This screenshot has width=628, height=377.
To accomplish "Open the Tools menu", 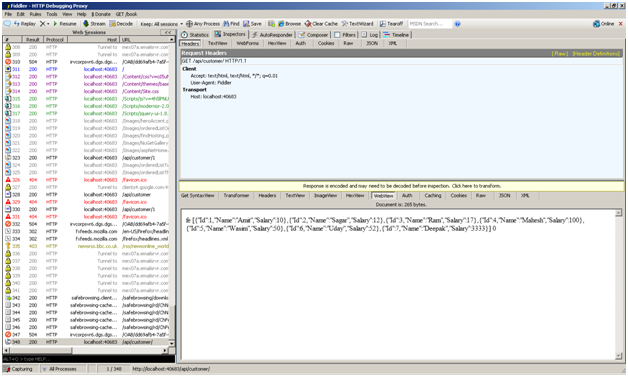I will [x=52, y=14].
